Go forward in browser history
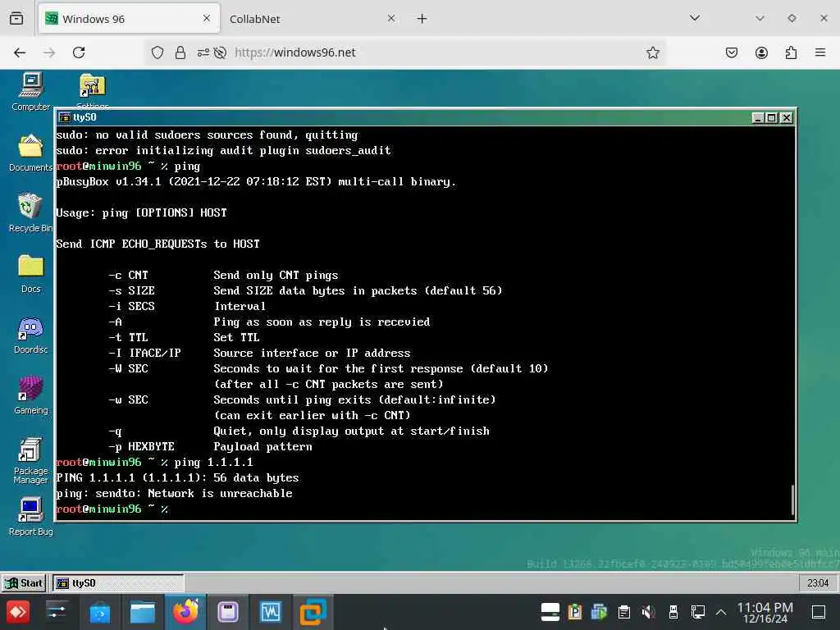This screenshot has width=840, height=630. point(49,52)
